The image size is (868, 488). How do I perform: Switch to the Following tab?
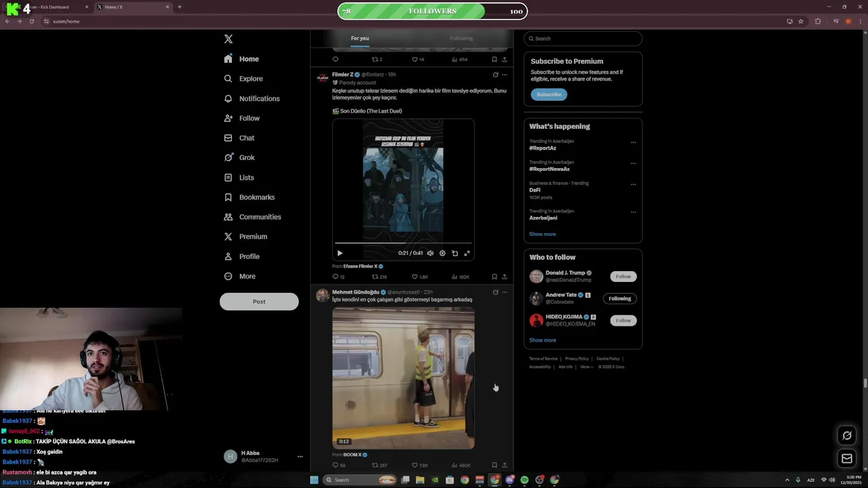tap(461, 39)
